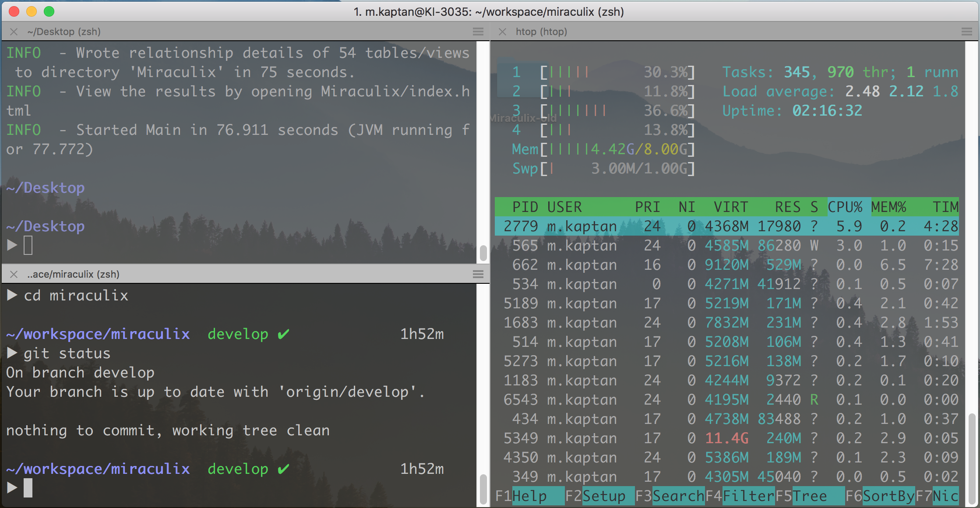
Task: Click the yellow minimize window button
Action: coord(32,11)
